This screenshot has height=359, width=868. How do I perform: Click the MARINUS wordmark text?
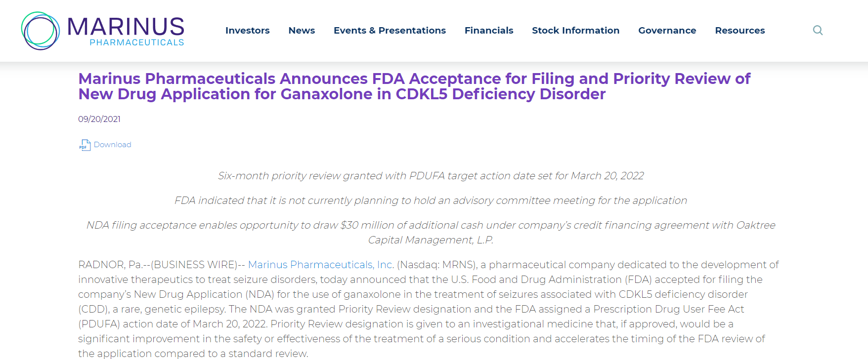point(126,27)
